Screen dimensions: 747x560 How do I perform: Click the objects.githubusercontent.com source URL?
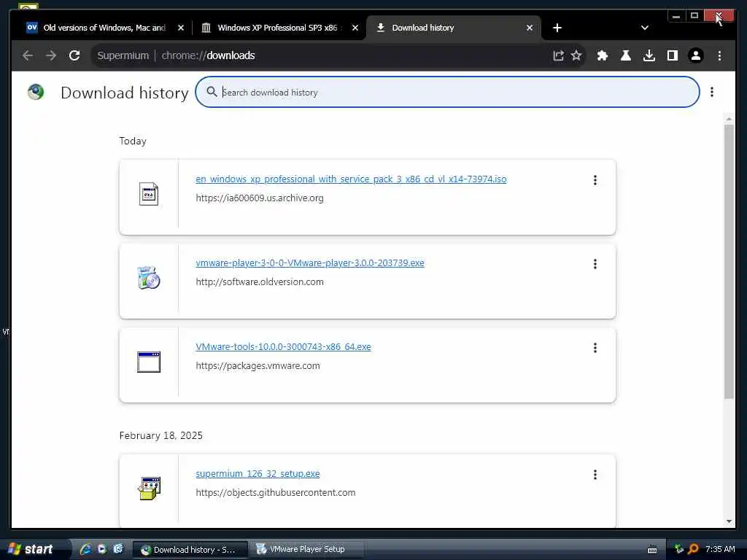coord(275,492)
